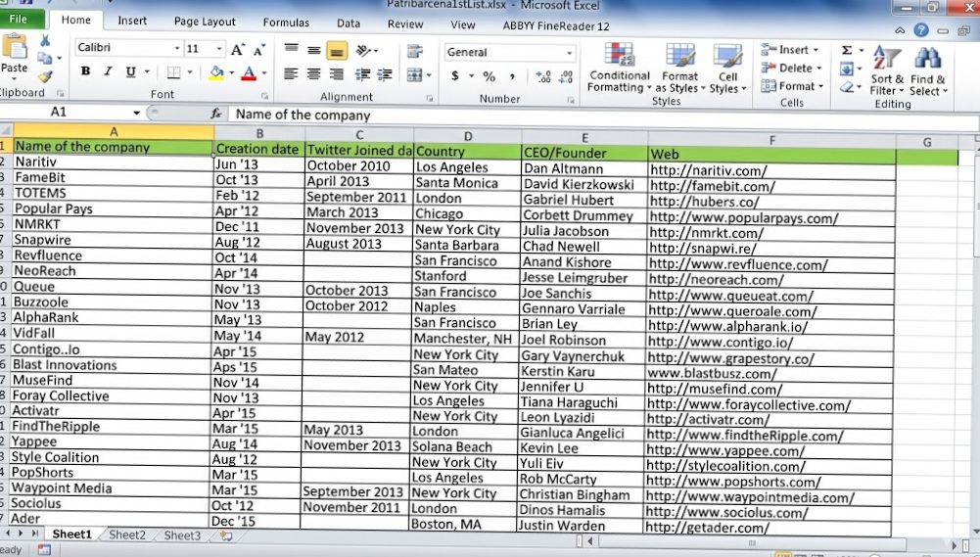Switch to the Insert ribbon tab
The height and width of the screenshot is (557, 980).
click(x=132, y=21)
